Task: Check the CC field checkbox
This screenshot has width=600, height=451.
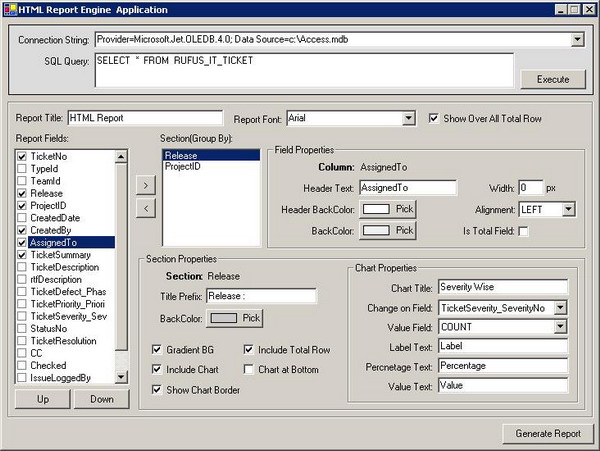Action: click(x=22, y=353)
